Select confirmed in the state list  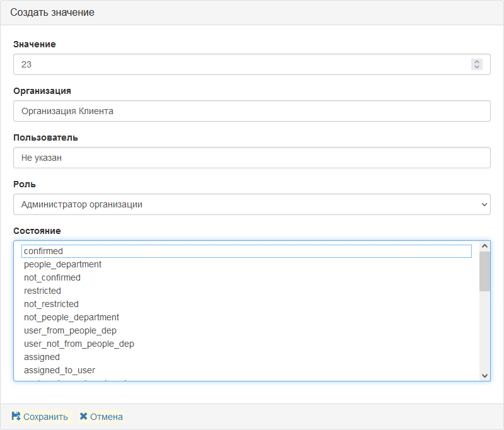(x=43, y=251)
